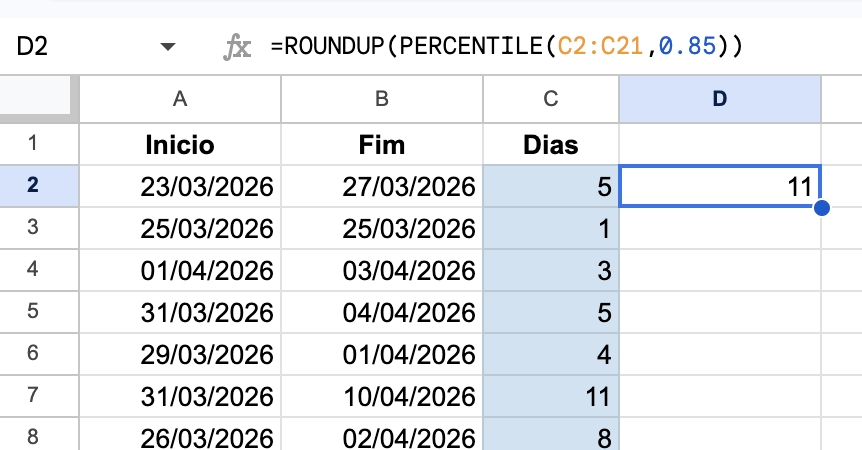
Task: Select row 1 header
Action: (x=35, y=144)
